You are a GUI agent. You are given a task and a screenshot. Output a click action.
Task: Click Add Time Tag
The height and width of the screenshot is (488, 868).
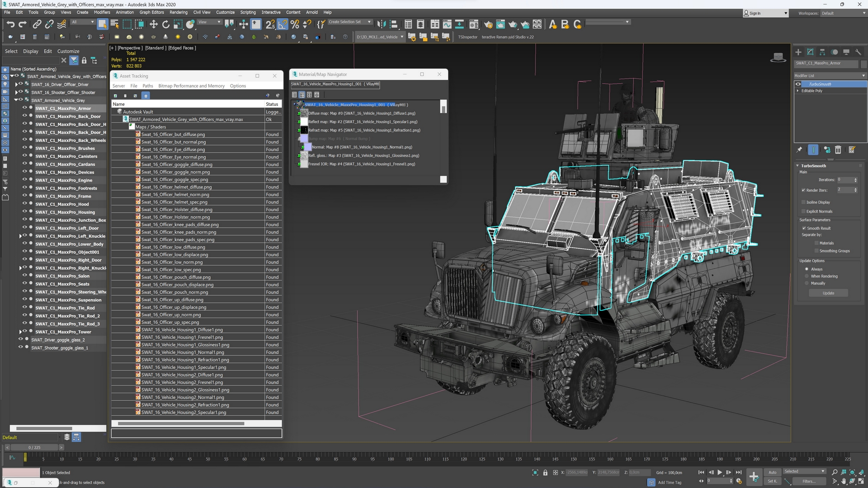click(x=669, y=482)
